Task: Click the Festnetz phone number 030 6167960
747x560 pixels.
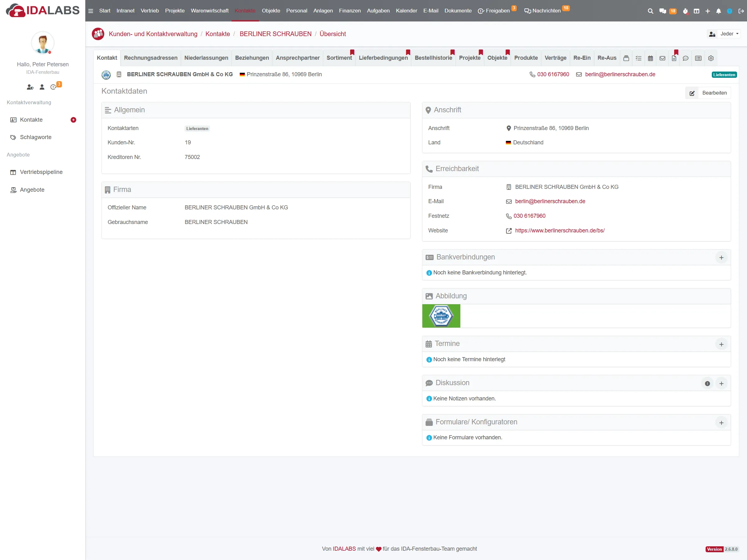Action: click(529, 216)
